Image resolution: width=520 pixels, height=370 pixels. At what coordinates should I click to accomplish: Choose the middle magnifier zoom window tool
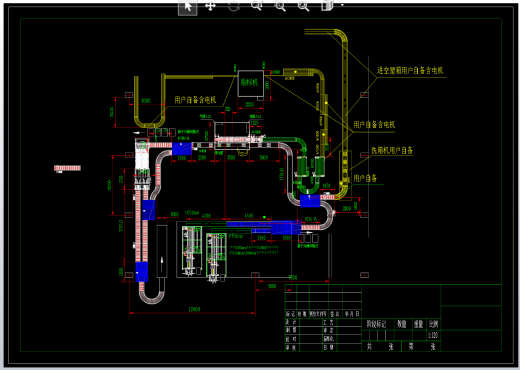tap(280, 6)
